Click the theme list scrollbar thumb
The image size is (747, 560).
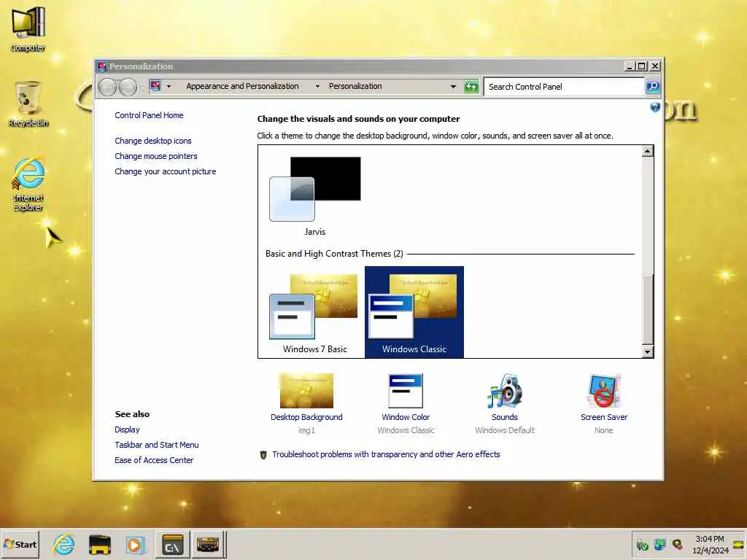[x=647, y=309]
